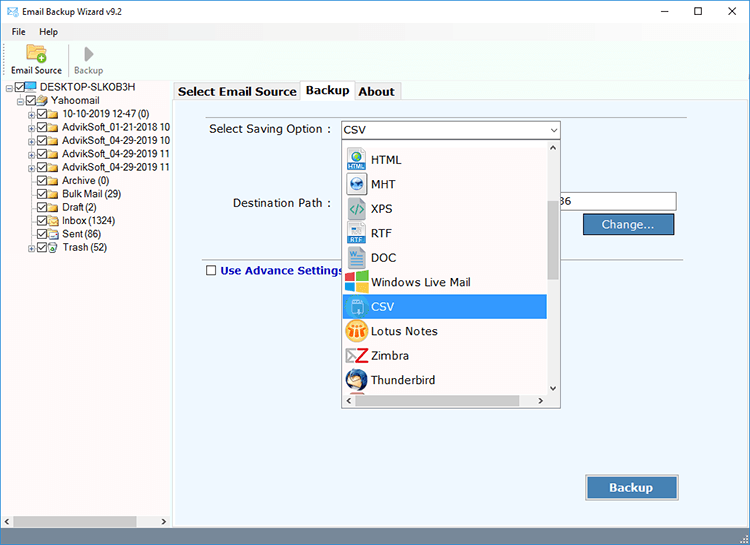Click the Archive folder icon
Viewport: 750px width, 545px height.
[x=53, y=180]
